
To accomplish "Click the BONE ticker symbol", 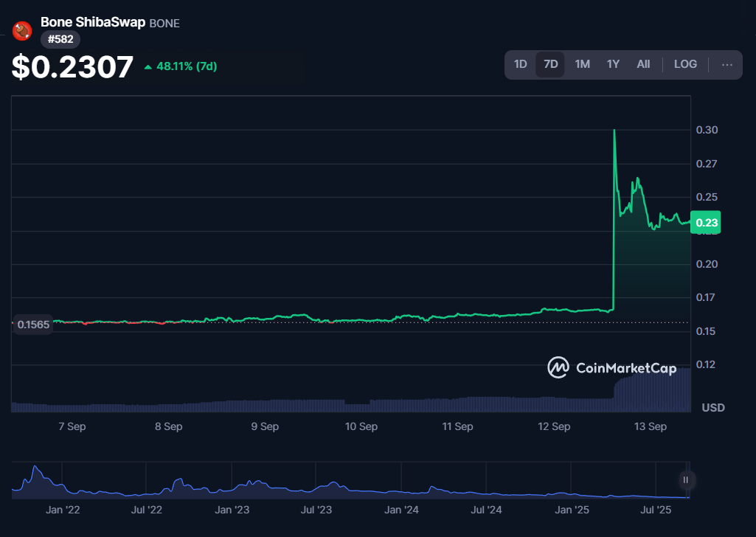I will tap(164, 24).
